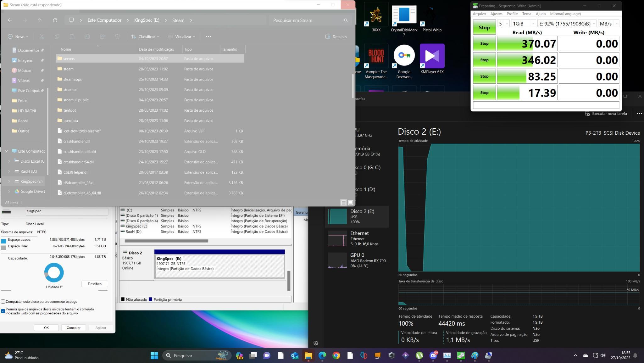Open Vampire The Masquerade desktop shortcut
The width and height of the screenshot is (644, 363).
(x=376, y=61)
